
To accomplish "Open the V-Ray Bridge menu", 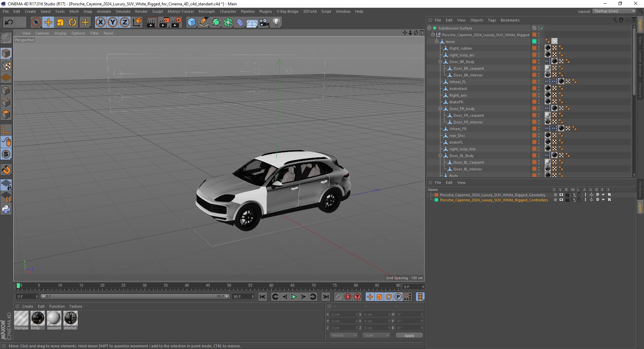I will [287, 11].
